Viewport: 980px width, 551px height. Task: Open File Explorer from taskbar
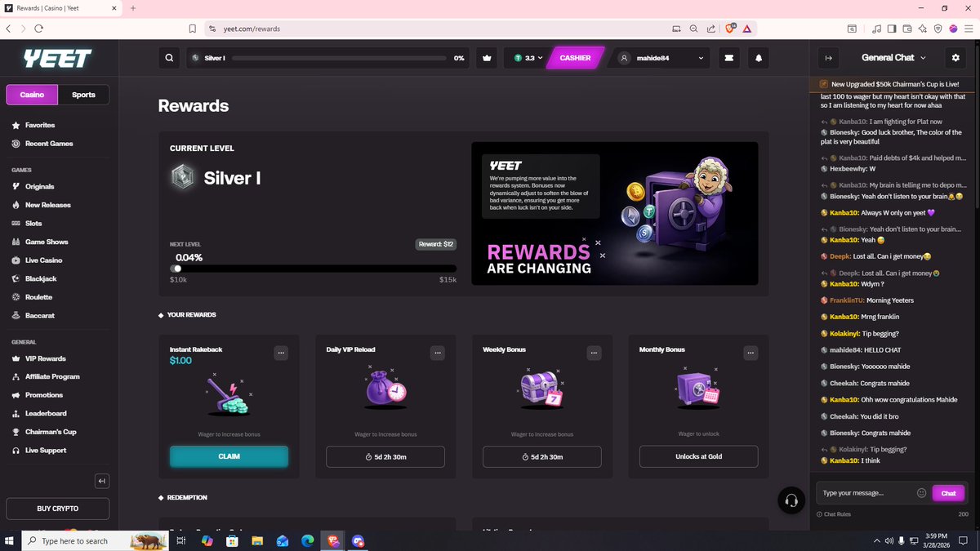257,541
